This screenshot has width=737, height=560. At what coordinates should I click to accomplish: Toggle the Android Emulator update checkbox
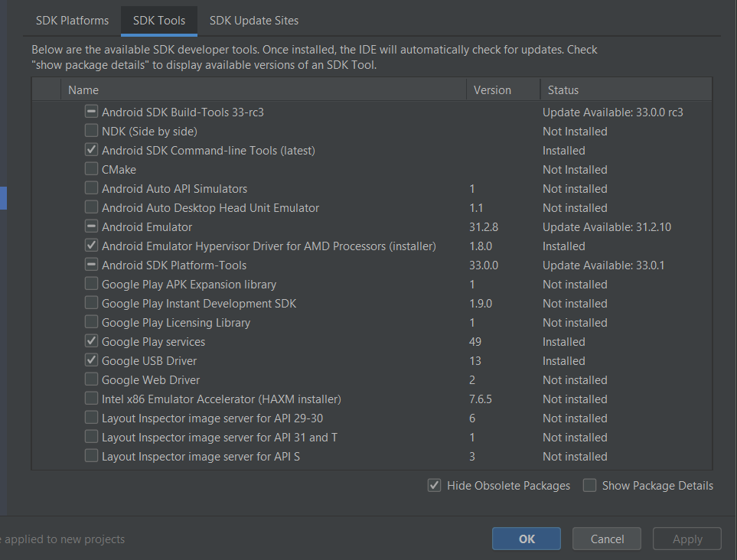pyautogui.click(x=91, y=227)
